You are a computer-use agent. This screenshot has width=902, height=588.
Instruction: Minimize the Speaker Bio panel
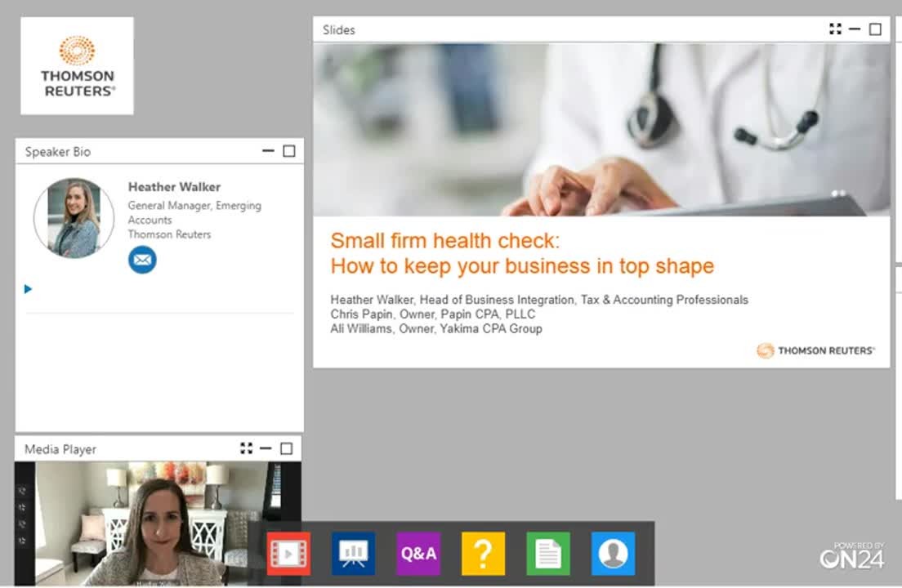pos(268,151)
